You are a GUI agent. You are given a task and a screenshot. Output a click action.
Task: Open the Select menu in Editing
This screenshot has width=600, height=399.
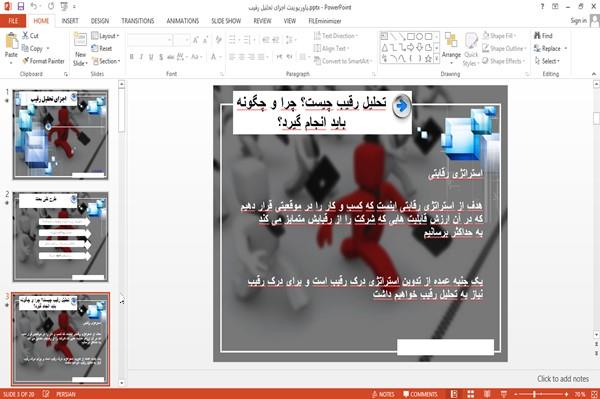547,61
